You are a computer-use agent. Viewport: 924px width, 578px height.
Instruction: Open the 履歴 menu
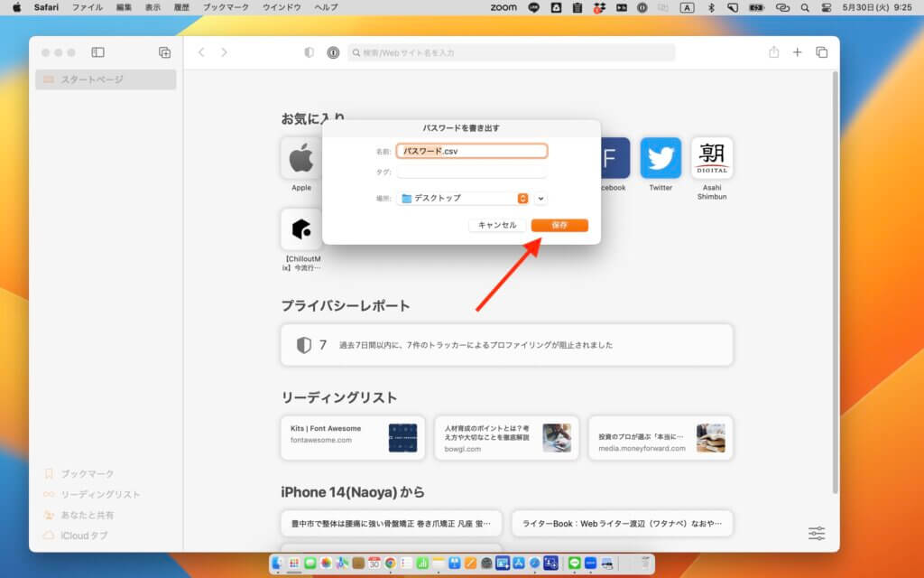[181, 7]
